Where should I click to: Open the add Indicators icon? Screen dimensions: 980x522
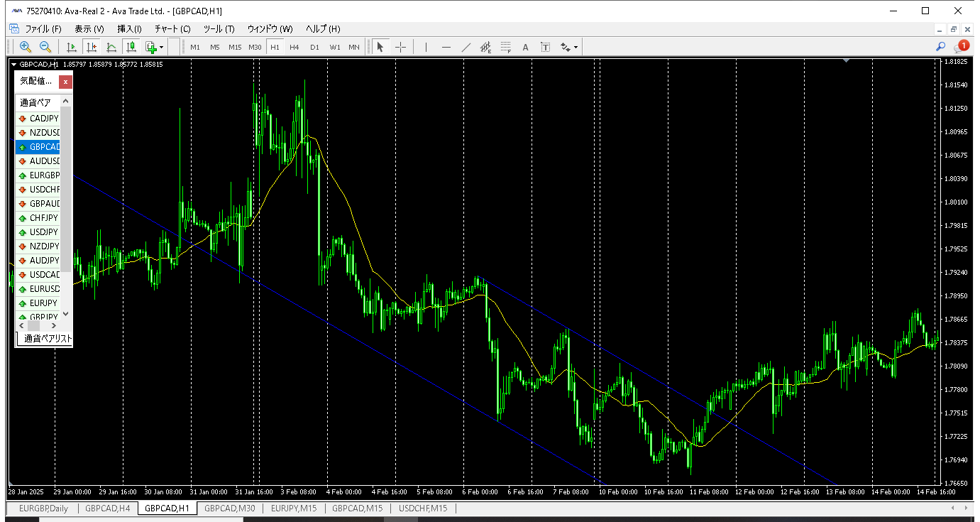150,47
